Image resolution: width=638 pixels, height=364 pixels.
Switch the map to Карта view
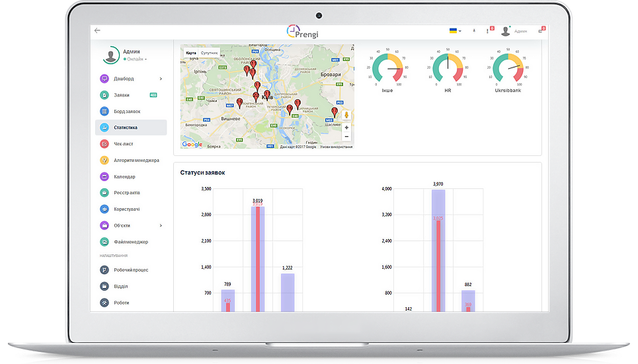[191, 52]
